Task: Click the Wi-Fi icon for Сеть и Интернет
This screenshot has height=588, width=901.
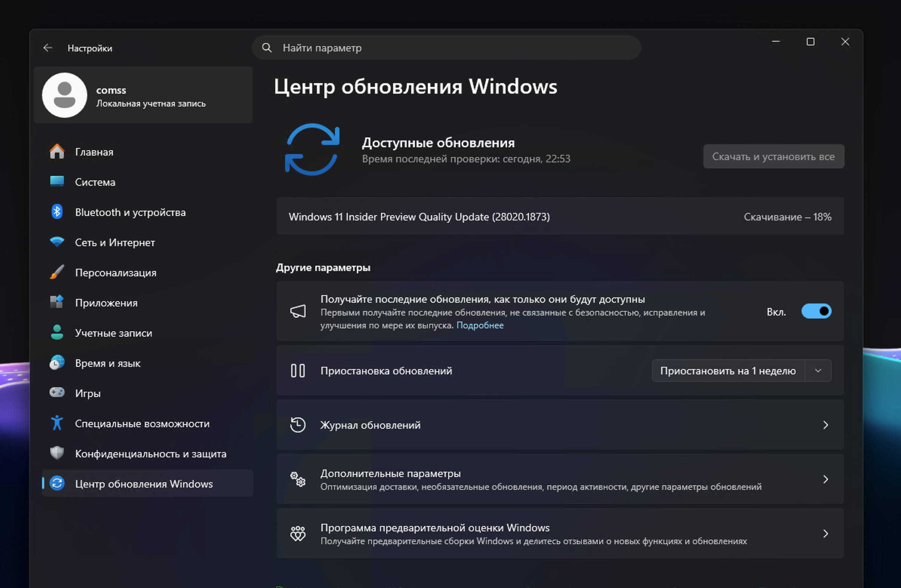Action: point(57,242)
